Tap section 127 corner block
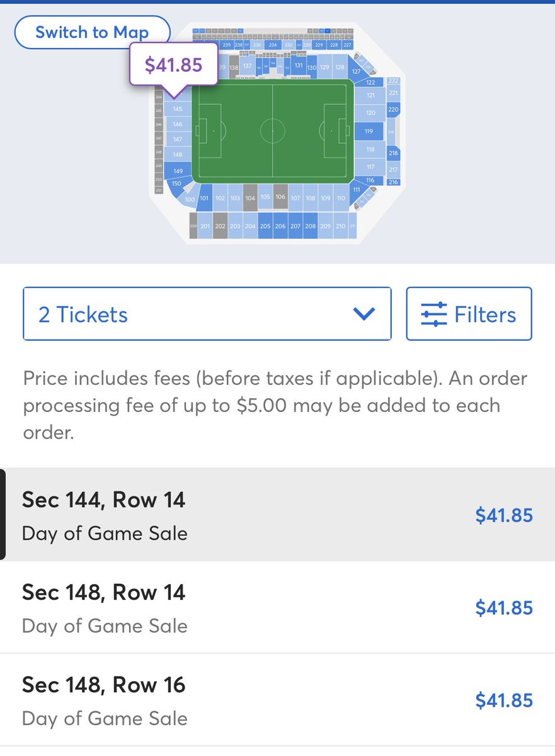Screen dimensions: 555x756 click(x=356, y=72)
